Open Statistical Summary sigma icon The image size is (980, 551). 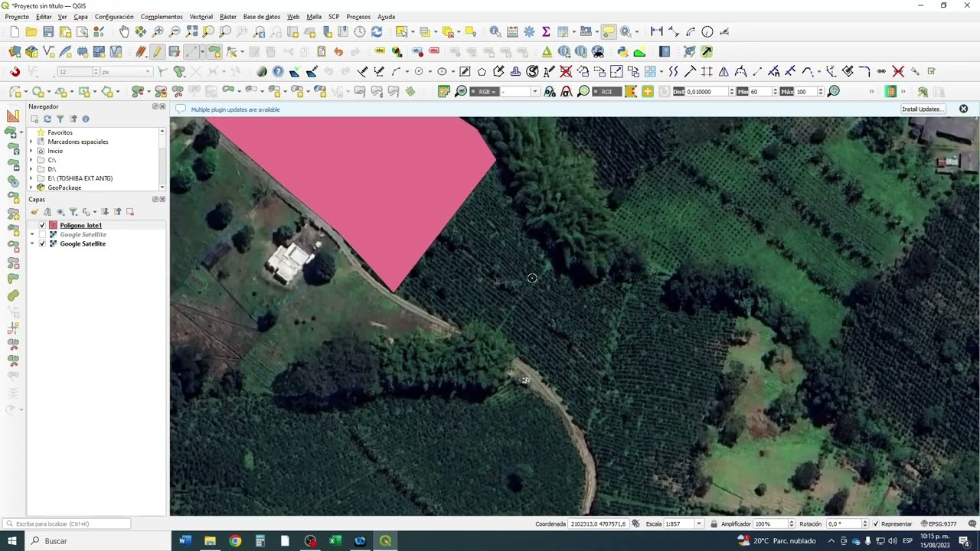tap(546, 31)
